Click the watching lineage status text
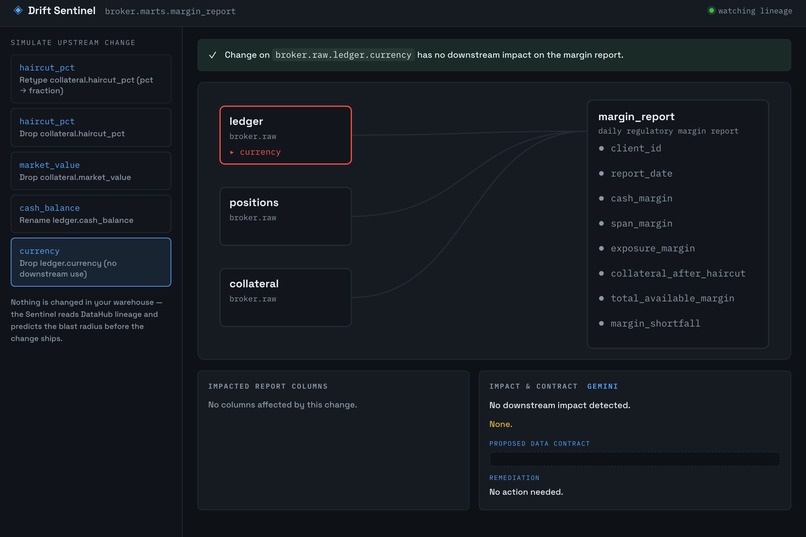The width and height of the screenshot is (806, 537). coord(755,11)
